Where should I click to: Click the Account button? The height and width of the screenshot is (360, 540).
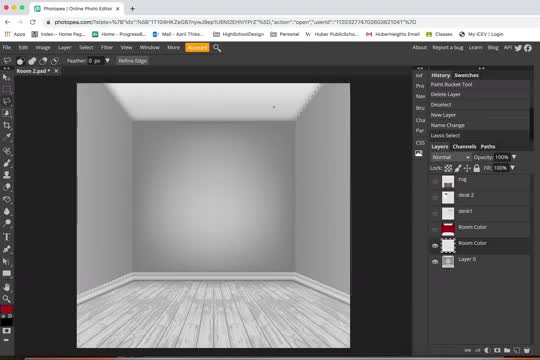pos(197,48)
